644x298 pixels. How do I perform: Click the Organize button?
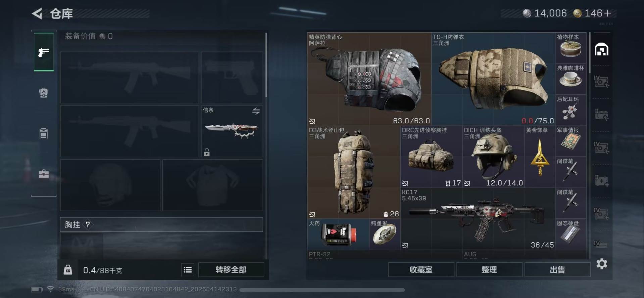(x=489, y=270)
